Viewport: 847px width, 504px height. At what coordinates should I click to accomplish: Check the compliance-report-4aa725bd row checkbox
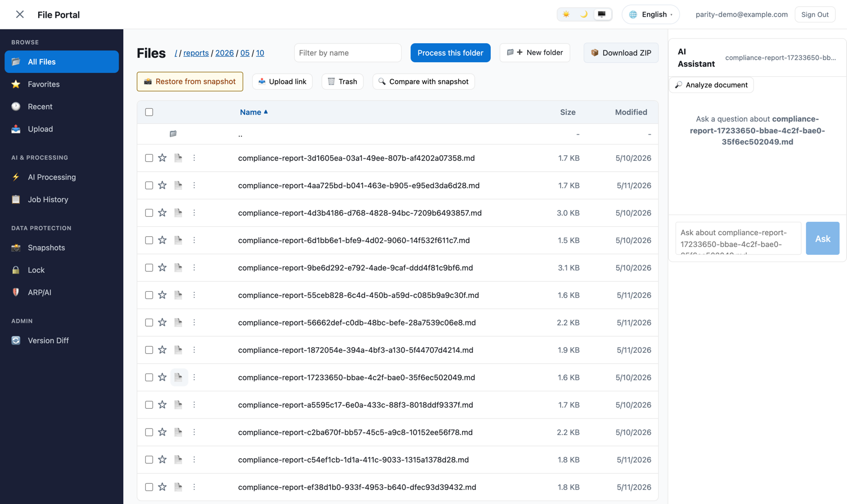point(149,185)
